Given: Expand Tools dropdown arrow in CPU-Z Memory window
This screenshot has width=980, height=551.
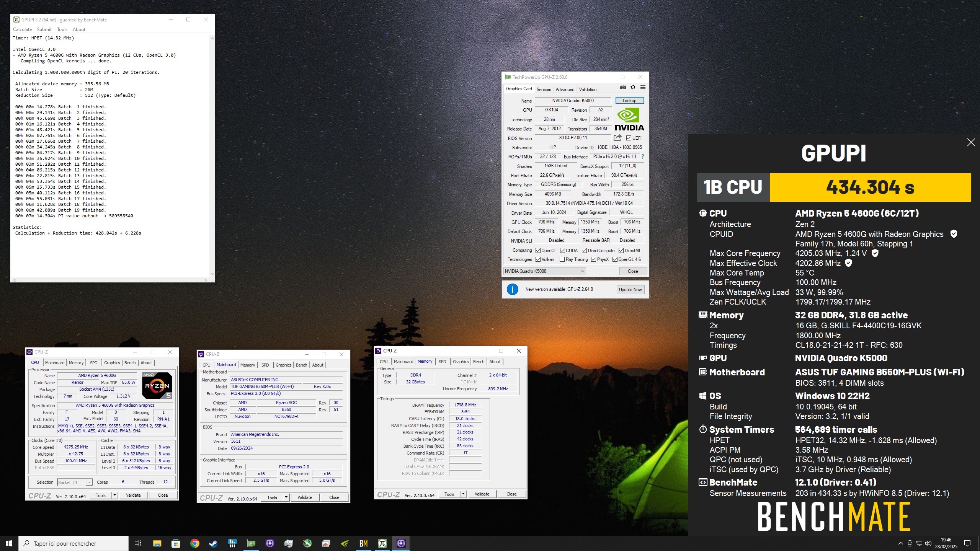Looking at the screenshot, I should [x=463, y=494].
